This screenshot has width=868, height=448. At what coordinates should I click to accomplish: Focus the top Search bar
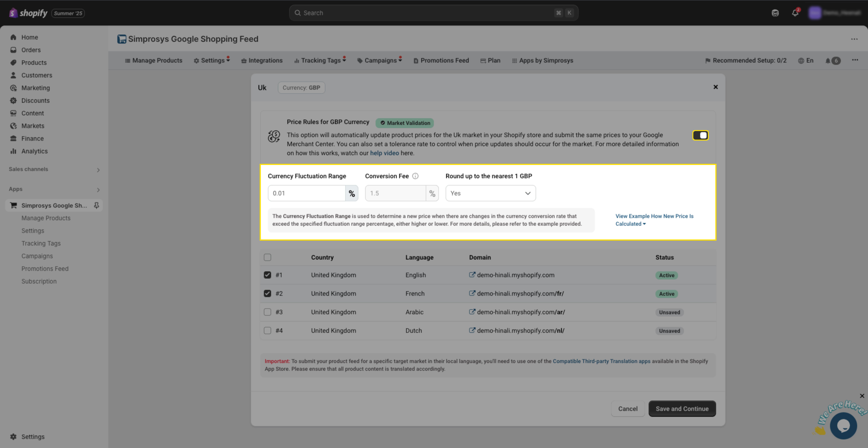click(434, 13)
